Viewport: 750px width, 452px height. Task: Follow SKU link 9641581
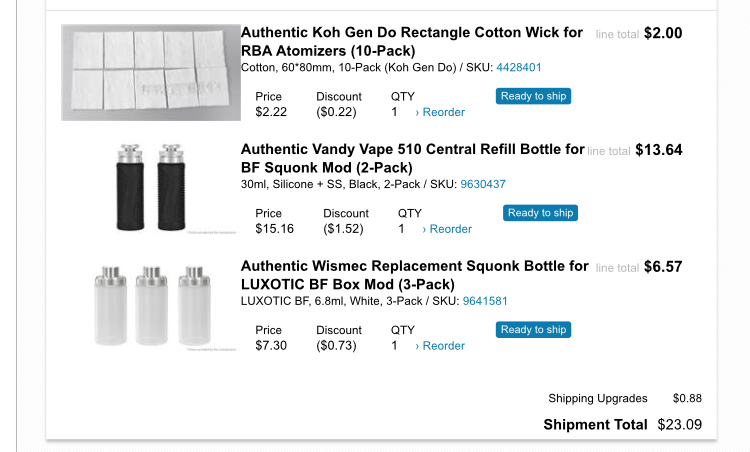coord(485,301)
